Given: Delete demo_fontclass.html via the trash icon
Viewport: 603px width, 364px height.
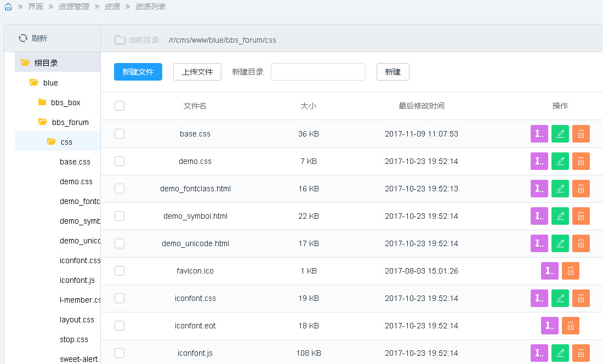Looking at the screenshot, I should click(x=581, y=189).
